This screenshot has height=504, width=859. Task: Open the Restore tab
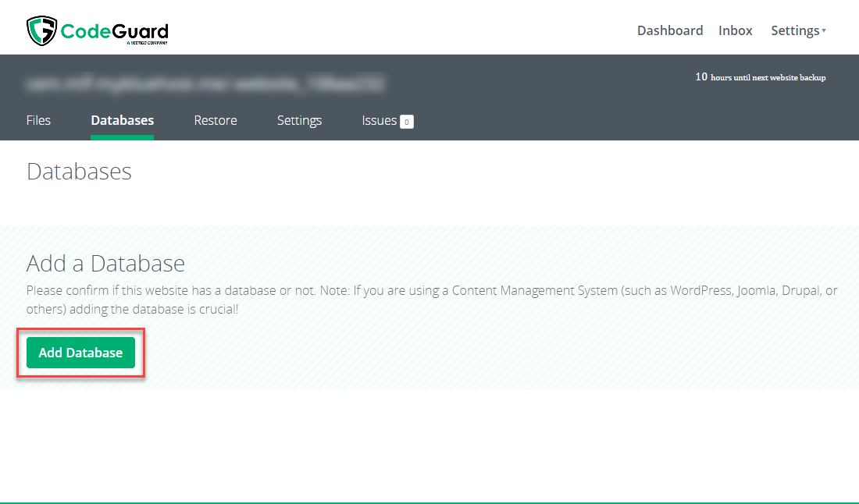click(215, 120)
